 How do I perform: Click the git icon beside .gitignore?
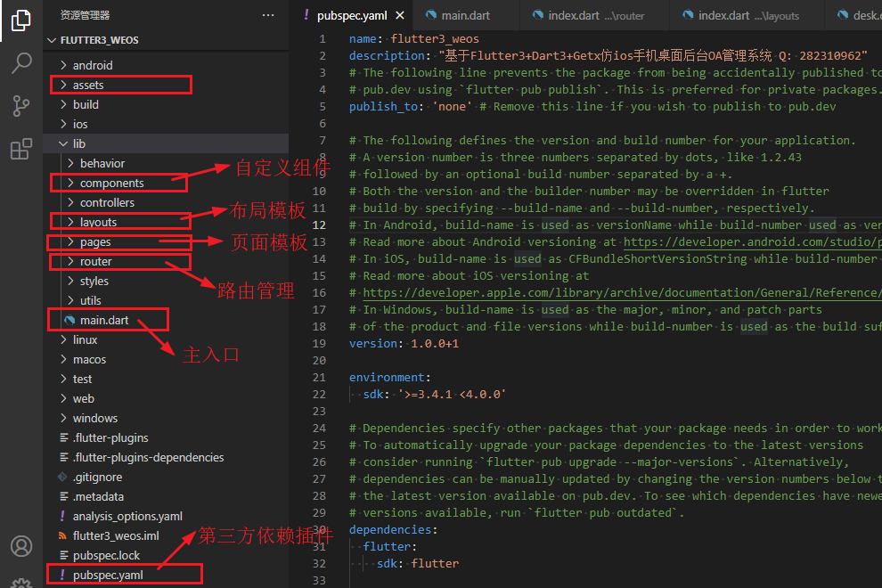(62, 478)
